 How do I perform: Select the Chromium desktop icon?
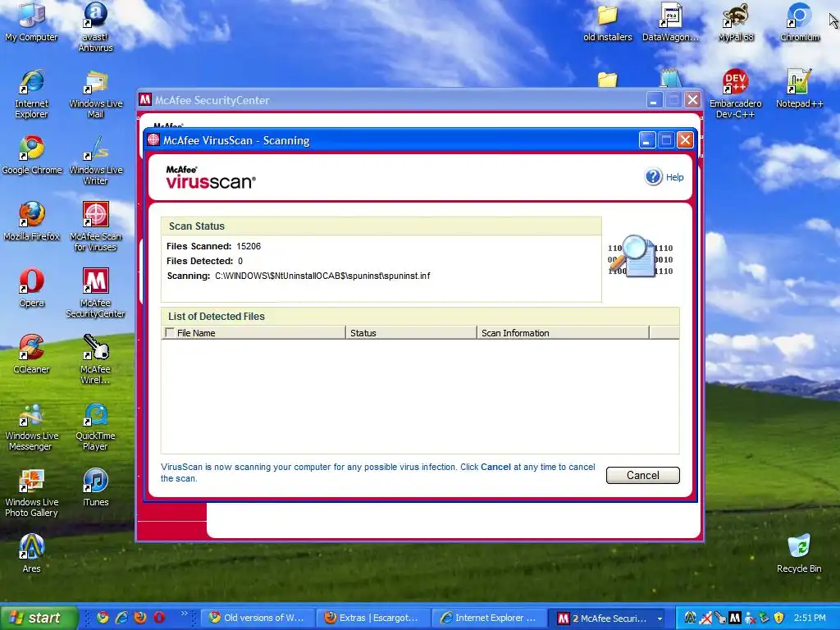click(x=799, y=22)
